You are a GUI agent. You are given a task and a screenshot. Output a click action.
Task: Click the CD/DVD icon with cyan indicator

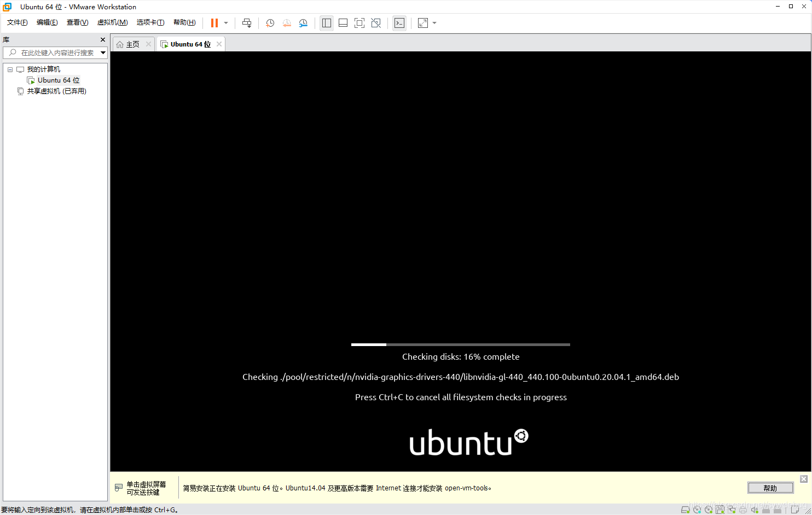[x=697, y=510]
